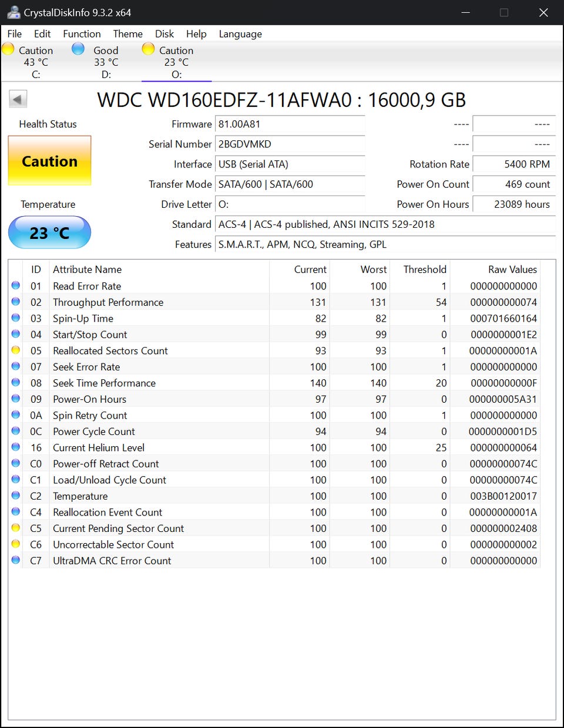Click the yellow Caution health status button
The width and height of the screenshot is (564, 728).
coord(49,161)
